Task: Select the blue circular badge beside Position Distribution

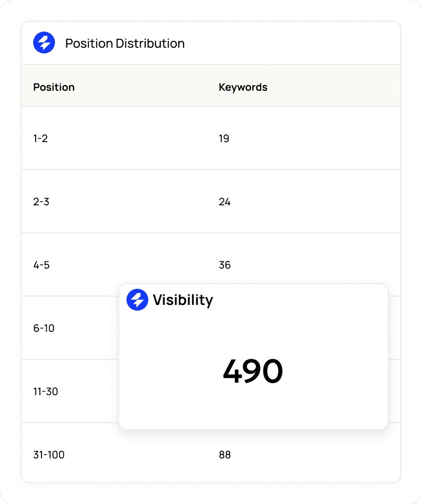Action: pyautogui.click(x=44, y=43)
